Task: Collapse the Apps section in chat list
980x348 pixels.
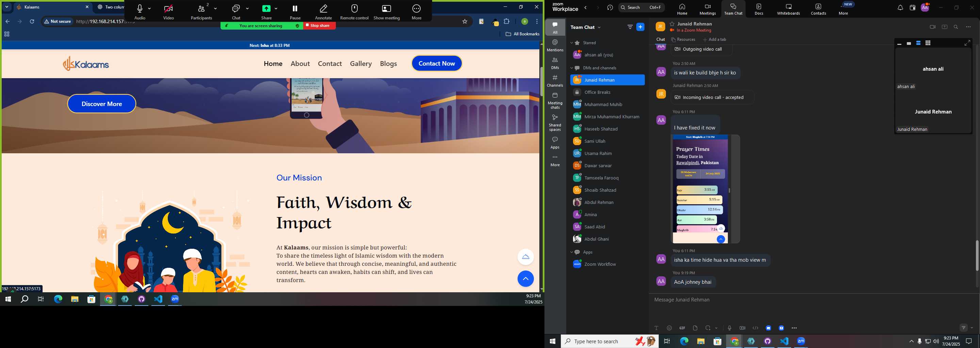Action: [571, 252]
